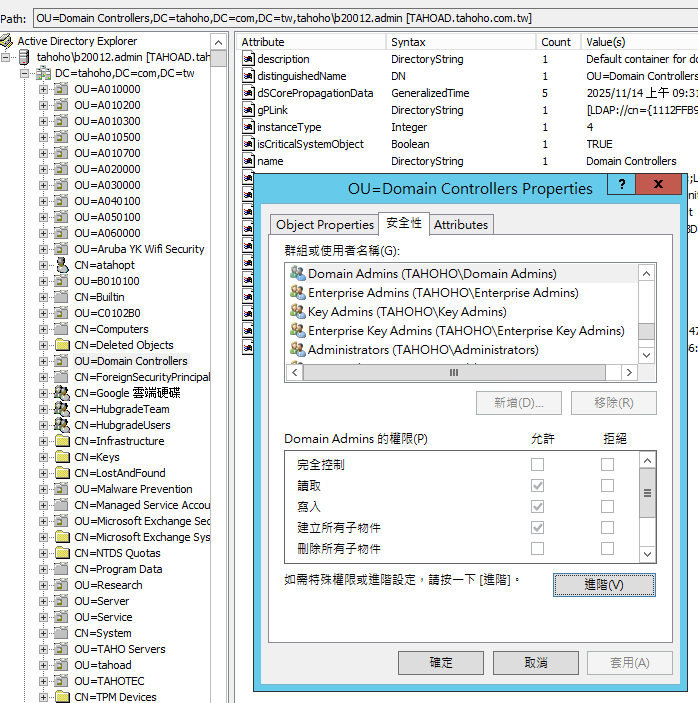Click the Domain Admins group icon
The height and width of the screenshot is (703, 698).
click(297, 273)
